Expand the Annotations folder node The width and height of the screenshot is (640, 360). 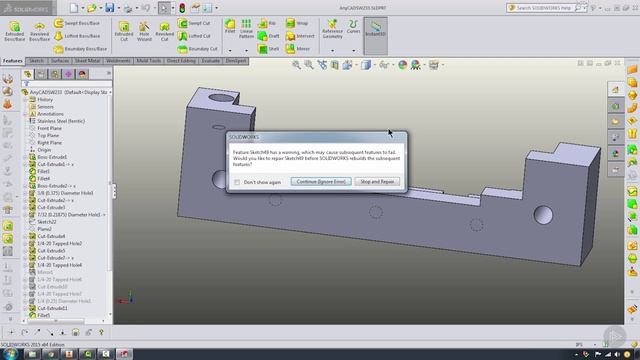[x=25, y=114]
